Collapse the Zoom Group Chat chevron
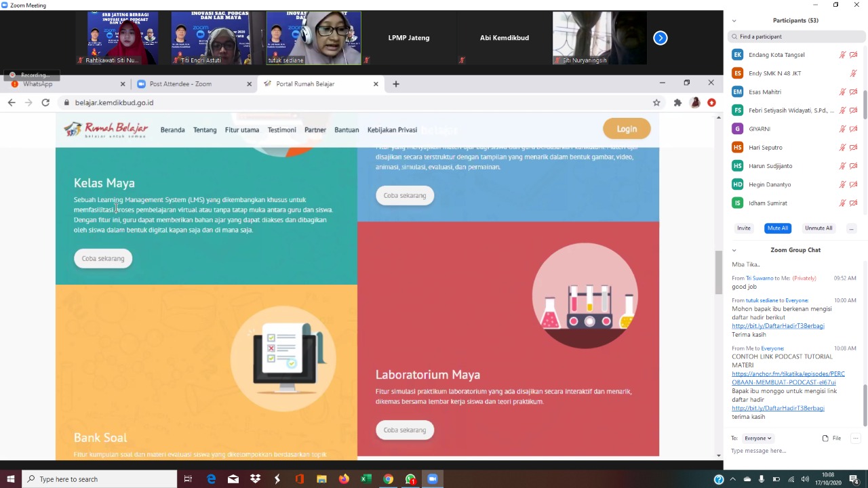Viewport: 868px width, 488px height. point(734,250)
